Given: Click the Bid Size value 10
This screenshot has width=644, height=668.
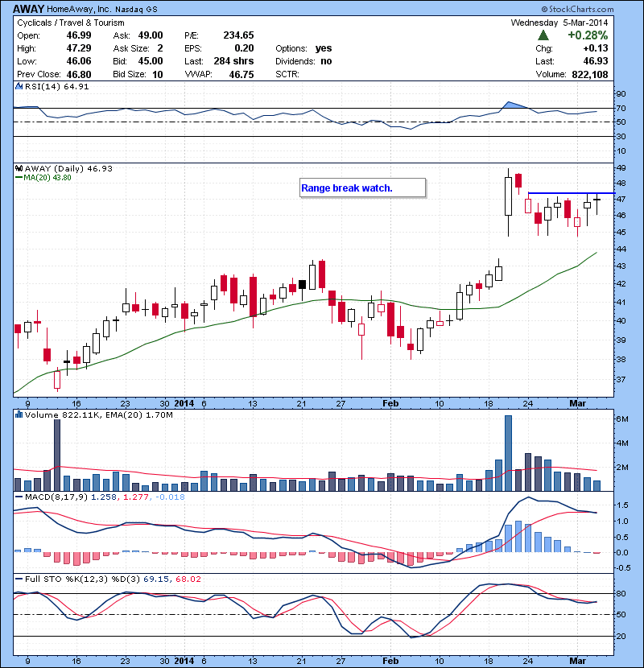Looking at the screenshot, I should tap(158, 74).
